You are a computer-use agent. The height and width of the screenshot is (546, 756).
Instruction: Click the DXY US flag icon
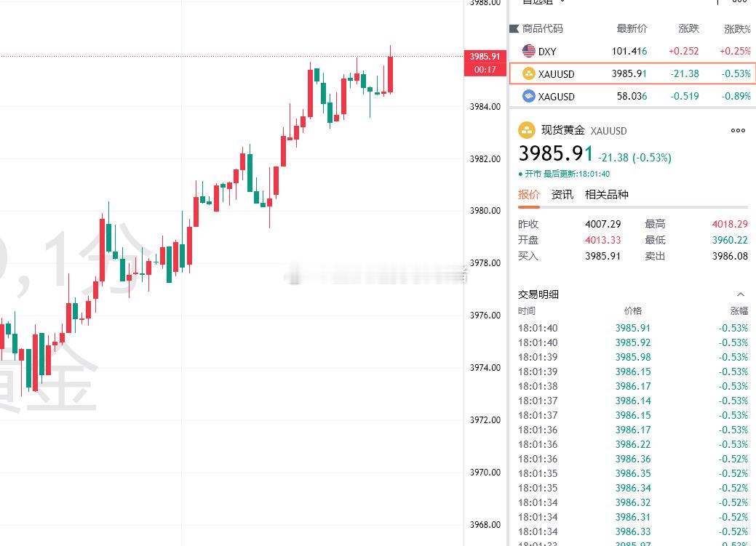528,51
